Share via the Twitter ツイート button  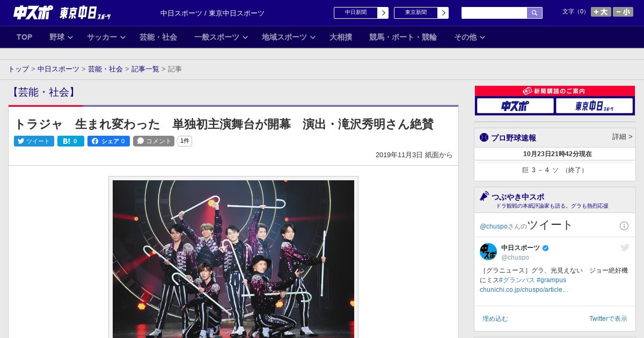click(34, 141)
